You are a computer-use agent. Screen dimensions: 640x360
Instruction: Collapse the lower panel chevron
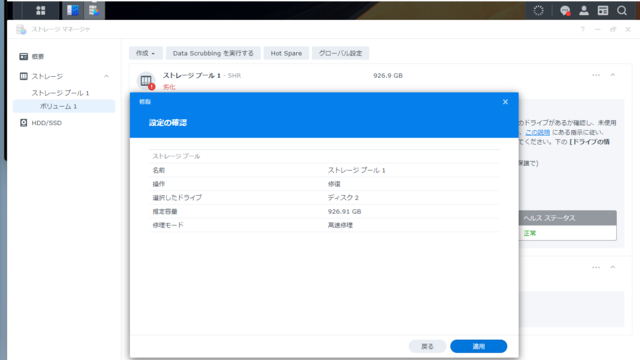click(613, 267)
